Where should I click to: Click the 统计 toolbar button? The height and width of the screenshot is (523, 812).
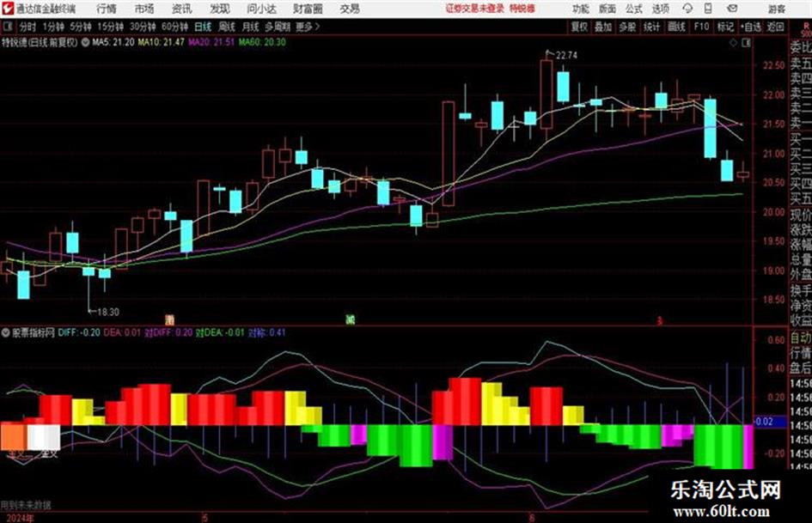pyautogui.click(x=652, y=27)
